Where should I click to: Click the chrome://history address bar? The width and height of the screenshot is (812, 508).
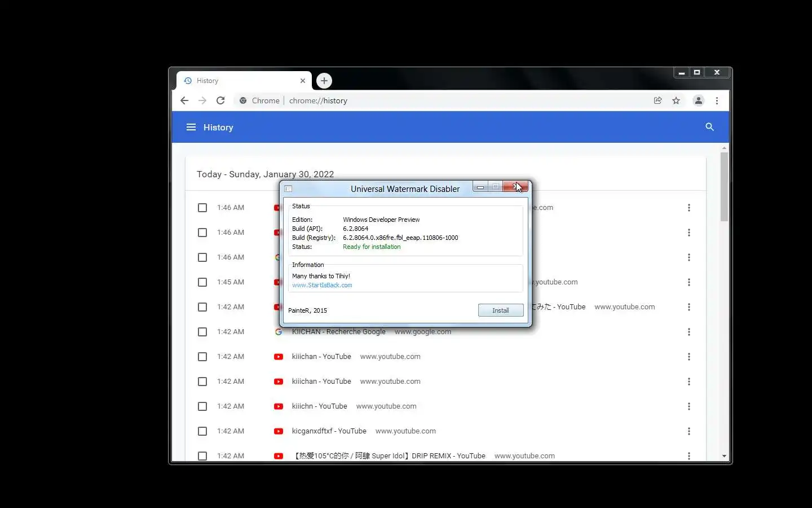(440, 100)
